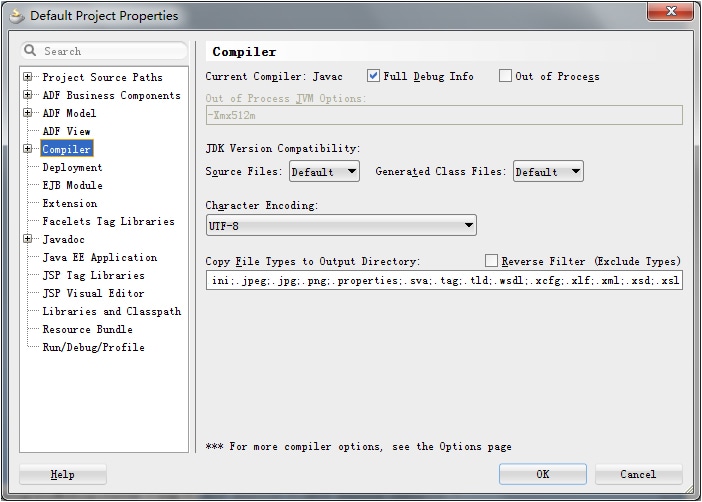The height and width of the screenshot is (502, 702).
Task: Enable the Out of Process checkbox
Action: (x=505, y=76)
